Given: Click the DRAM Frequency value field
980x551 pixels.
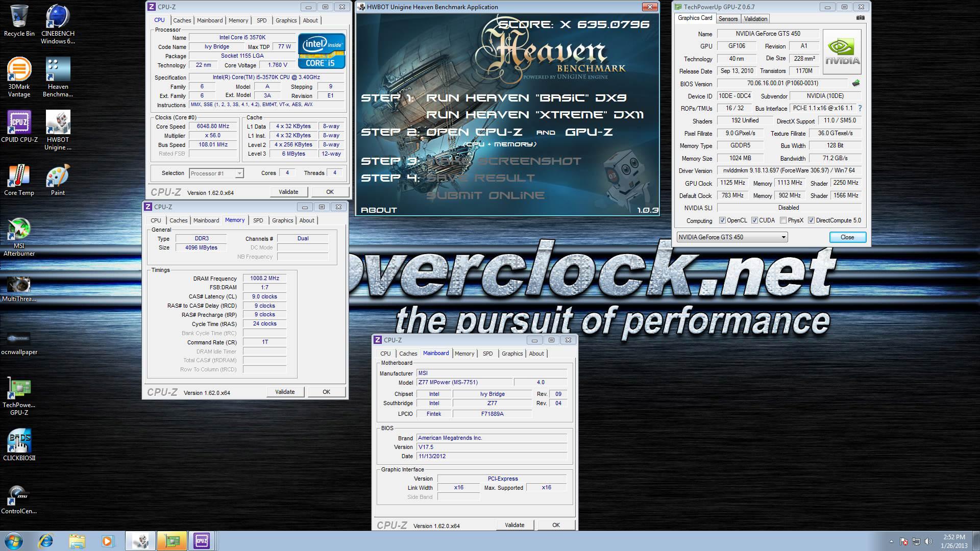Looking at the screenshot, I should 264,279.
